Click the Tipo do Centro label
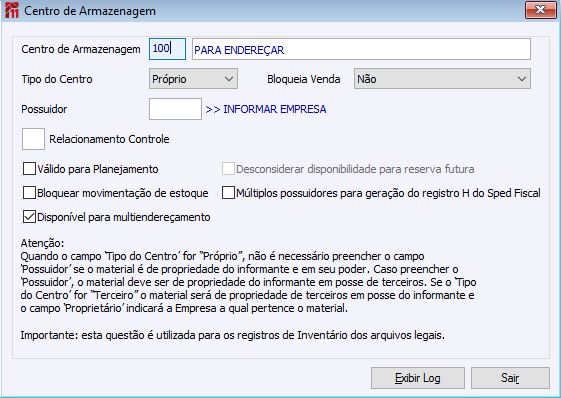Screen dimensions: 561x398 pyautogui.click(x=57, y=79)
